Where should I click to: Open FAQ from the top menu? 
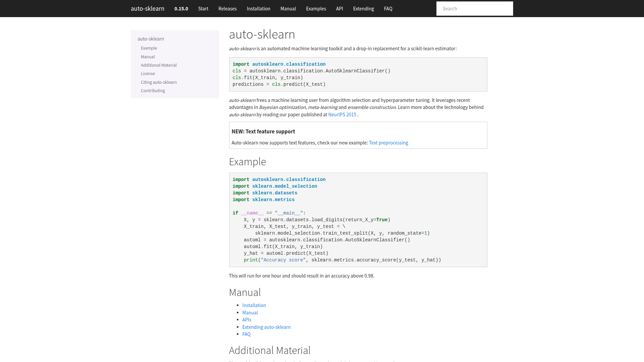pos(388,8)
